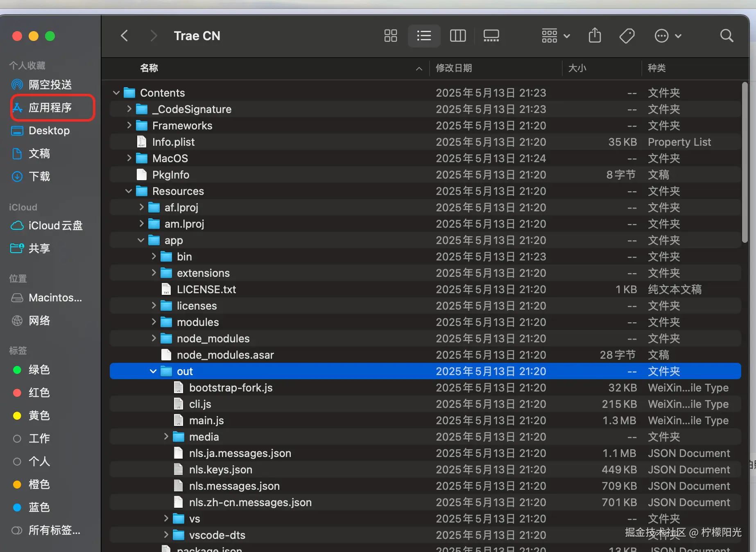Expand the af.lproj folder

(x=141, y=207)
